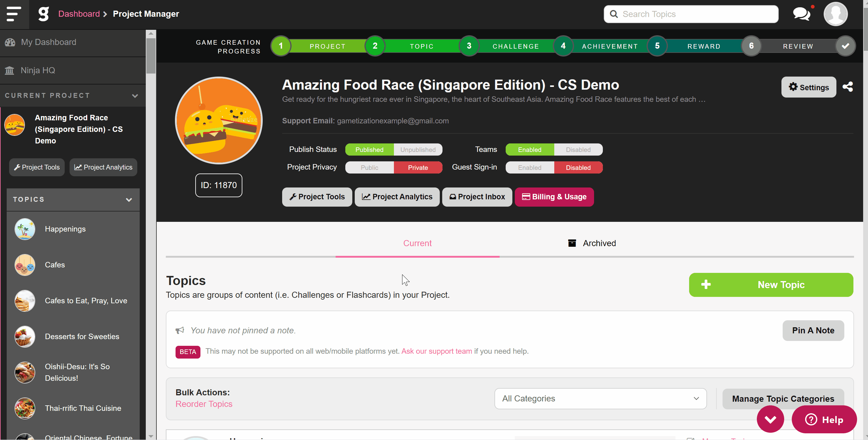Screen dimensions: 868x440
Task: Click the Reorder Topics link
Action: coord(204,404)
